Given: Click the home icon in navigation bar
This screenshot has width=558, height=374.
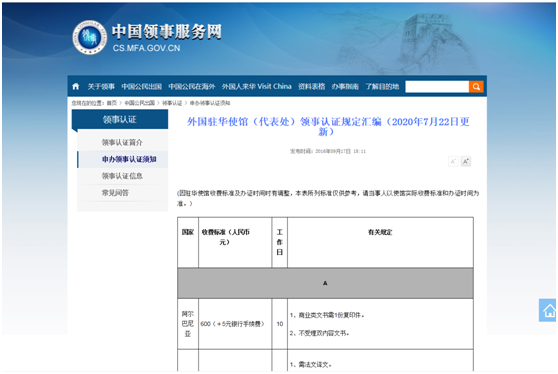Looking at the screenshot, I should [75, 86].
